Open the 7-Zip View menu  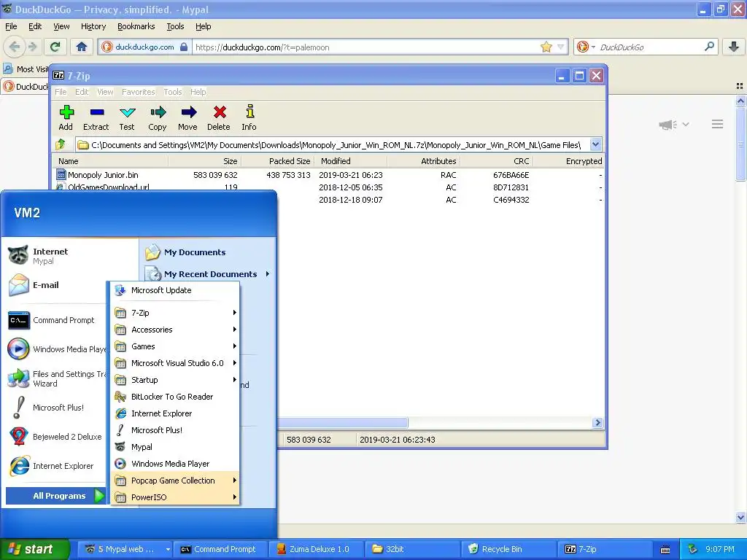(x=105, y=92)
